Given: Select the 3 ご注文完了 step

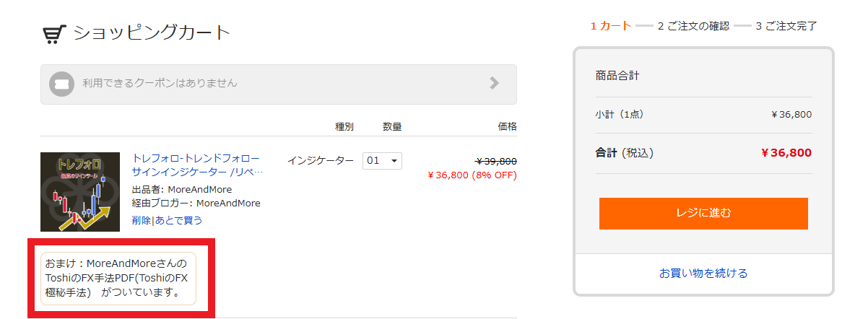Looking at the screenshot, I should (786, 26).
